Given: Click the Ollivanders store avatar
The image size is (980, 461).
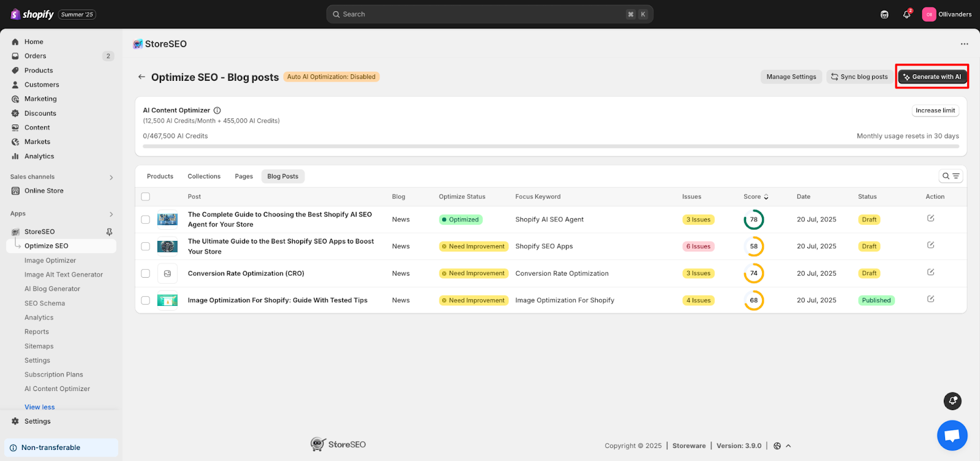Looking at the screenshot, I should pos(929,14).
